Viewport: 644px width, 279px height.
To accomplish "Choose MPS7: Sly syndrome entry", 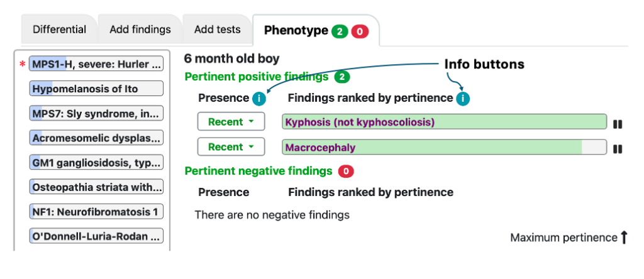I will tap(96, 113).
